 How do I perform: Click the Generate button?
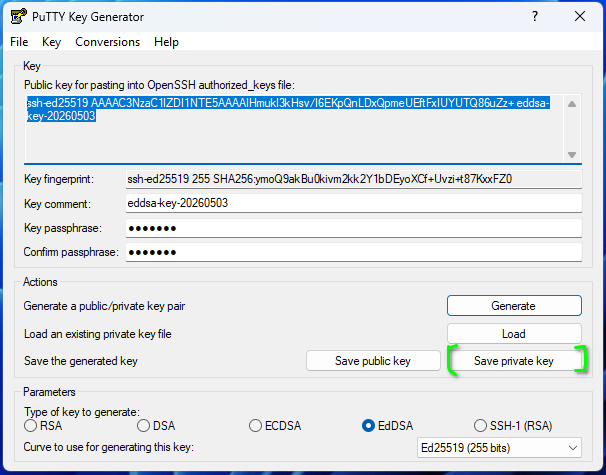(x=514, y=306)
